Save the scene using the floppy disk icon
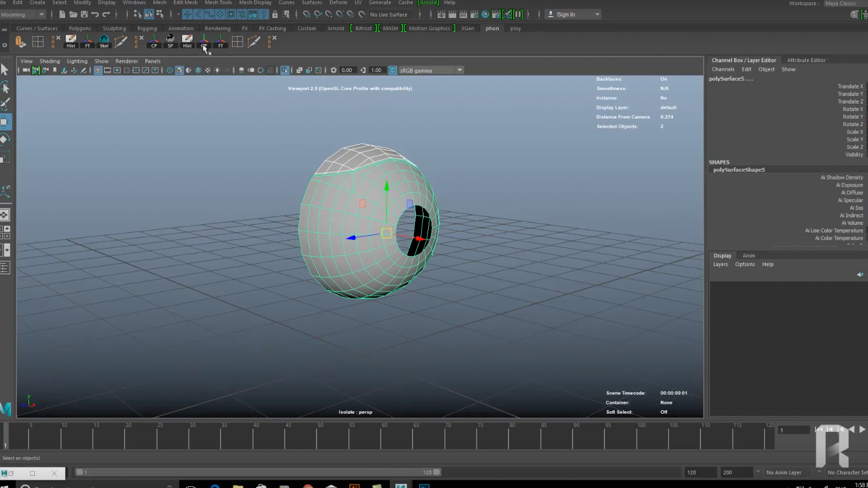Image resolution: width=868 pixels, height=488 pixels. 84,14
